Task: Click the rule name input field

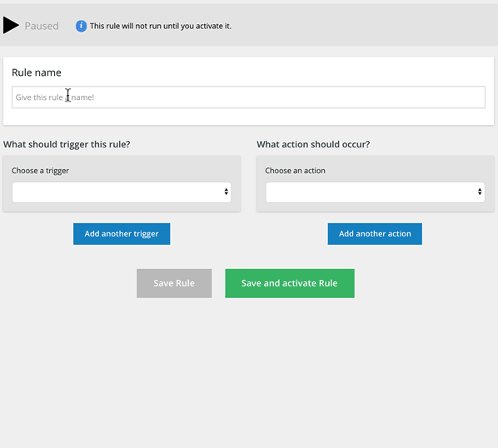Action: [248, 97]
